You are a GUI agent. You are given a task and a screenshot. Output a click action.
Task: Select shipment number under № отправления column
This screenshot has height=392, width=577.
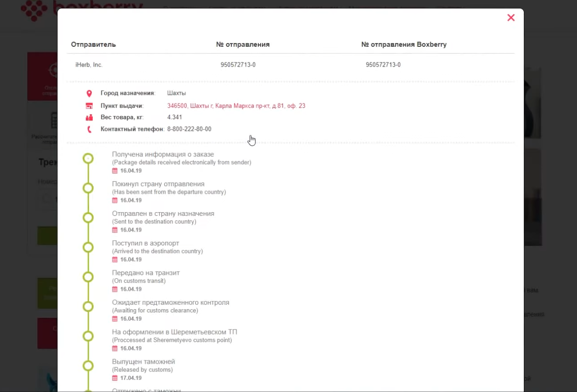[238, 65]
